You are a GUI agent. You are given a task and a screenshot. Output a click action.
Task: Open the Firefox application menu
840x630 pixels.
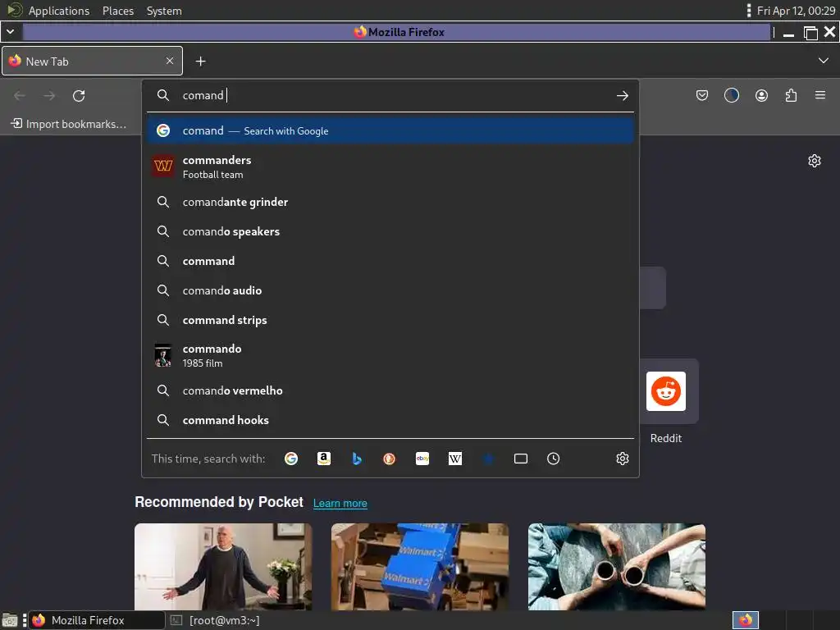[x=820, y=95]
